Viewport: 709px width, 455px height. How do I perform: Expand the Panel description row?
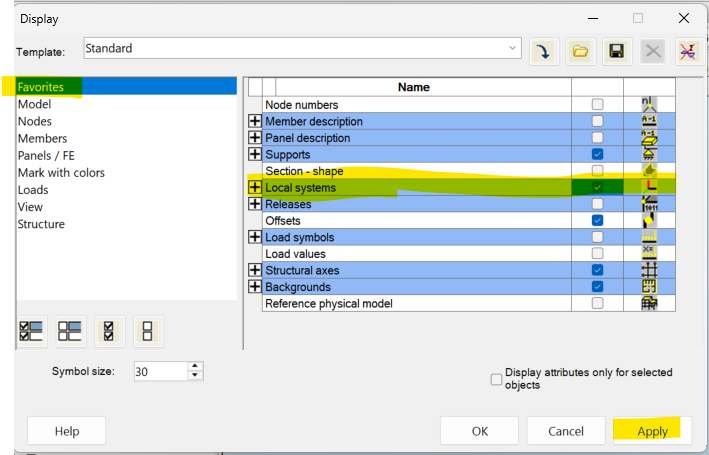point(255,137)
